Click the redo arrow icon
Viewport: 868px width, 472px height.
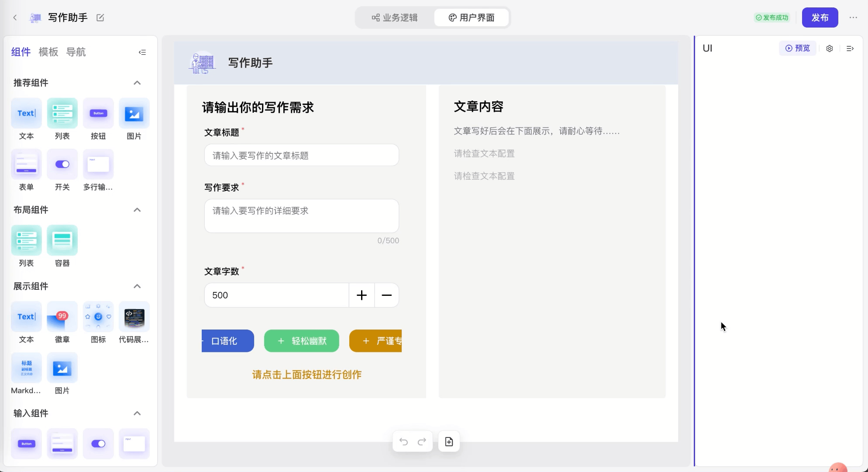(x=422, y=442)
